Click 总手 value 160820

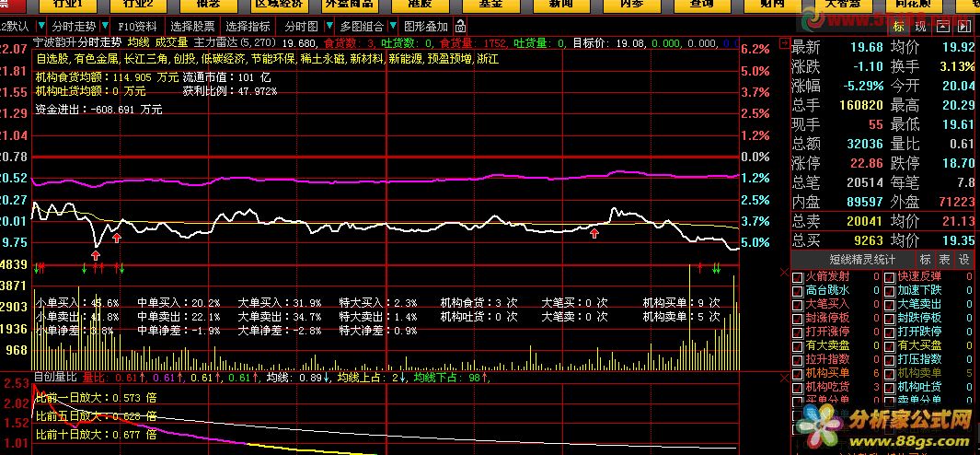(x=862, y=105)
